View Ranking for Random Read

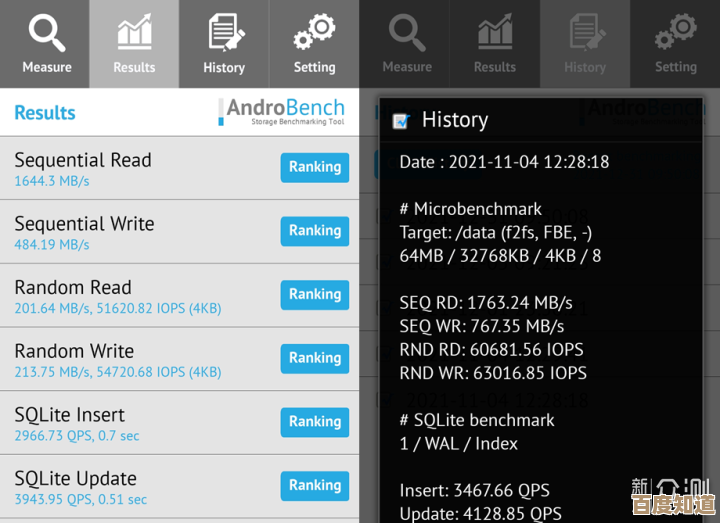315,295
